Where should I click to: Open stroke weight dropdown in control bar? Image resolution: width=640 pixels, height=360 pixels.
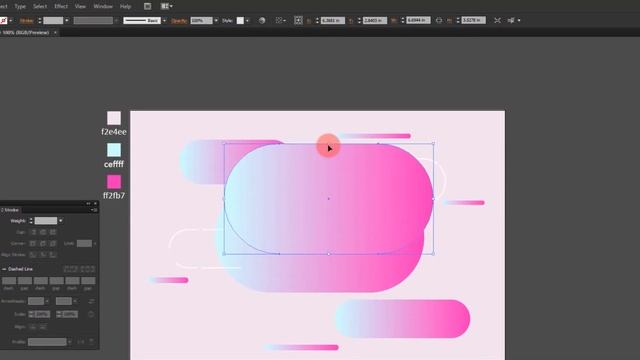(67, 20)
